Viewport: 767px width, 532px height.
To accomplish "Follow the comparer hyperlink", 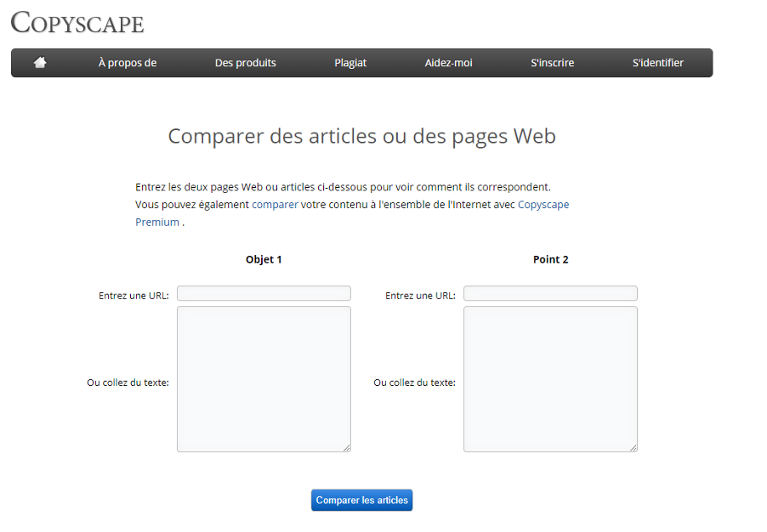I will [275, 205].
